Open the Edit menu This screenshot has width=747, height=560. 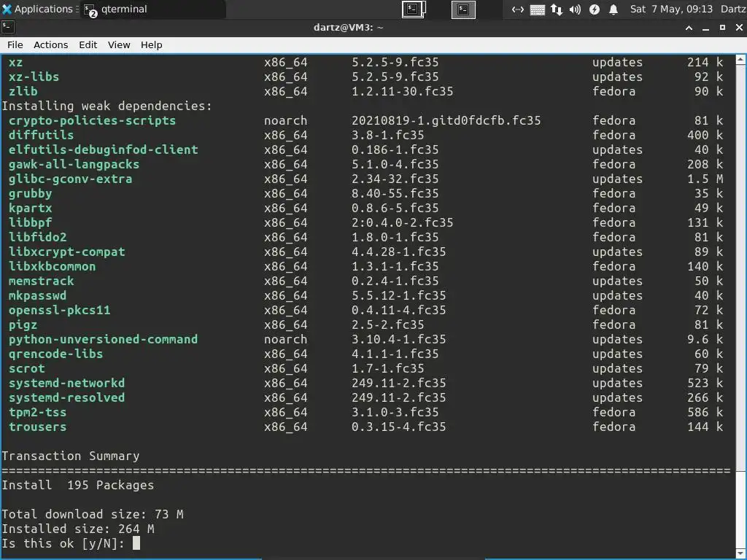(88, 44)
